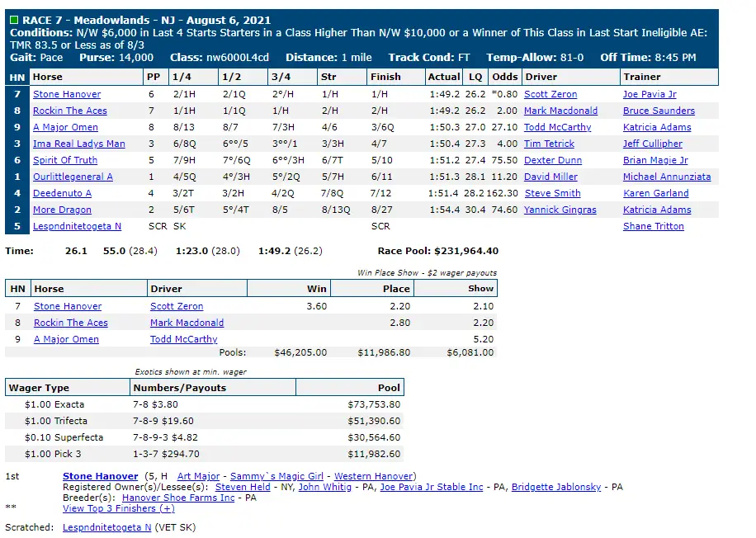Select the Jeff Cullipher trainer link

click(653, 144)
